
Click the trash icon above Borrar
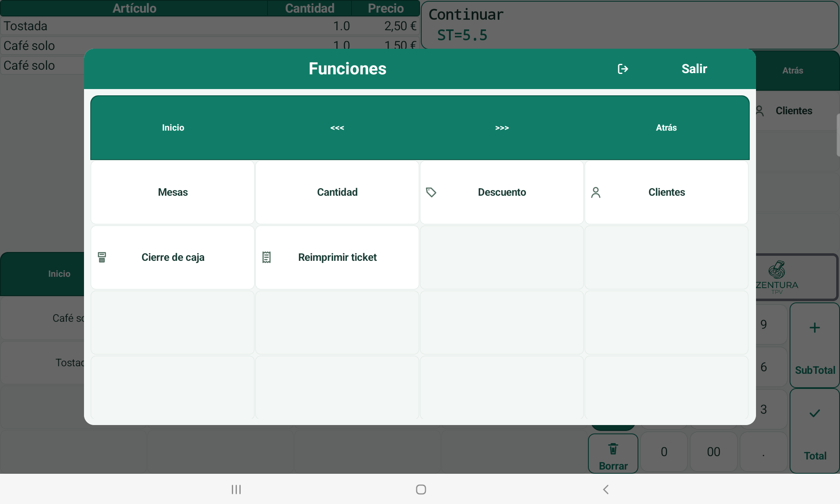pyautogui.click(x=613, y=449)
